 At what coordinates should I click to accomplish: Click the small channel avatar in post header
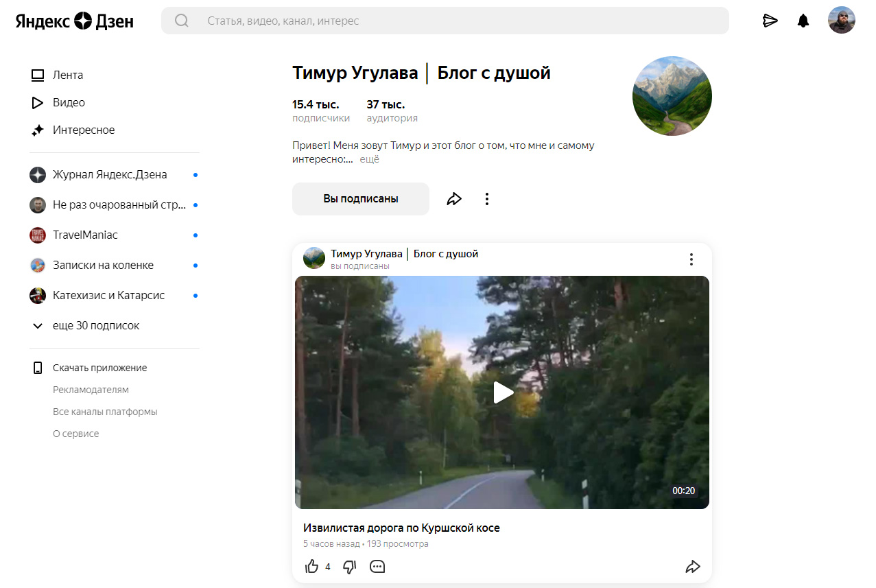(314, 258)
